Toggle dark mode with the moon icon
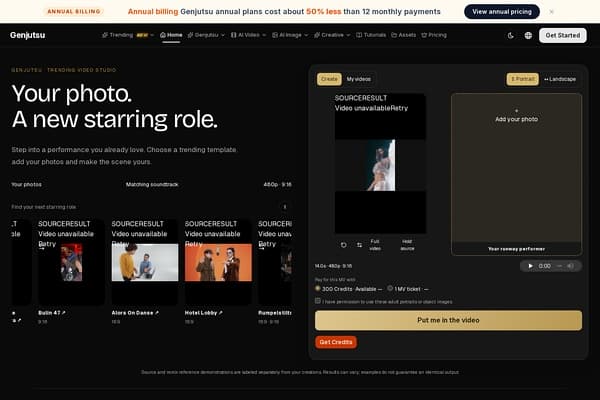600x400 pixels. pyautogui.click(x=510, y=35)
